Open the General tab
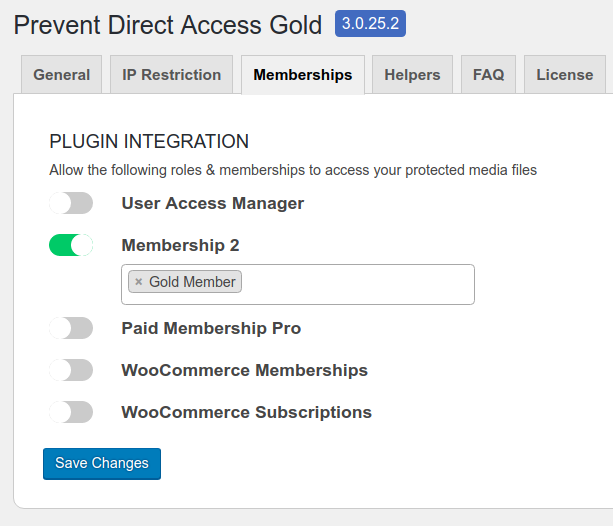Image resolution: width=613 pixels, height=526 pixels. coord(61,75)
